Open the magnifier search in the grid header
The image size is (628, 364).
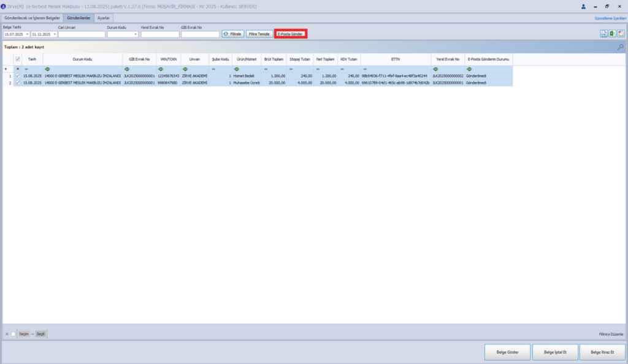click(620, 47)
